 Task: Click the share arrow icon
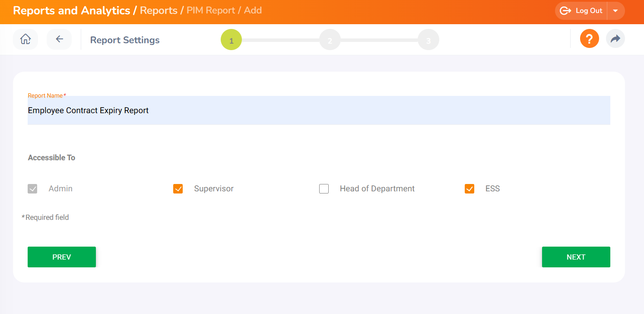(615, 39)
